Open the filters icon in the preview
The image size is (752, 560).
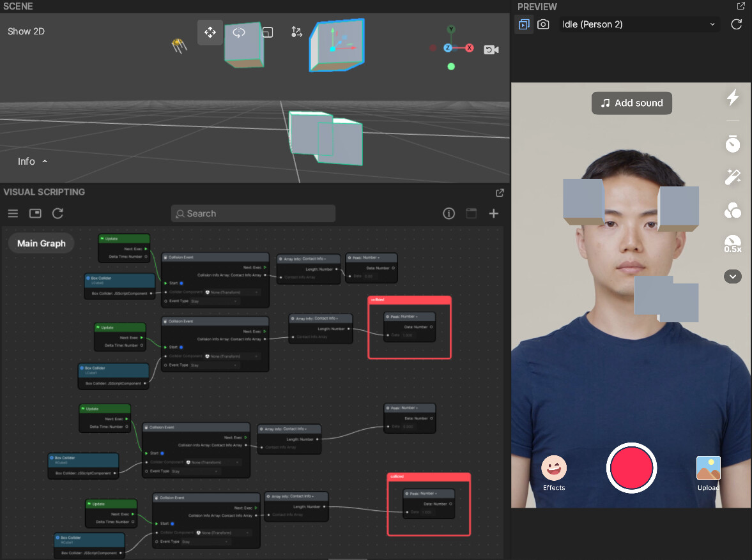[732, 210]
